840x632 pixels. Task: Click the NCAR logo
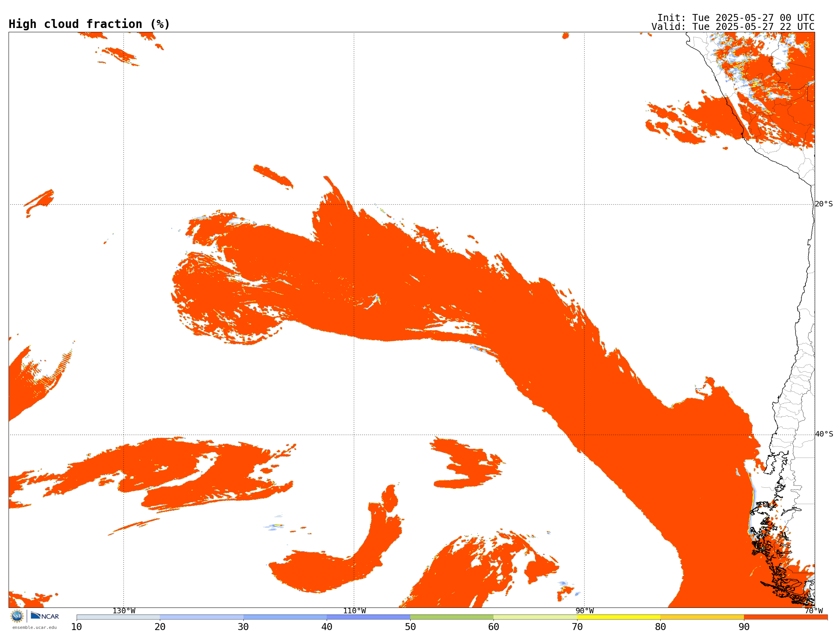(x=45, y=616)
